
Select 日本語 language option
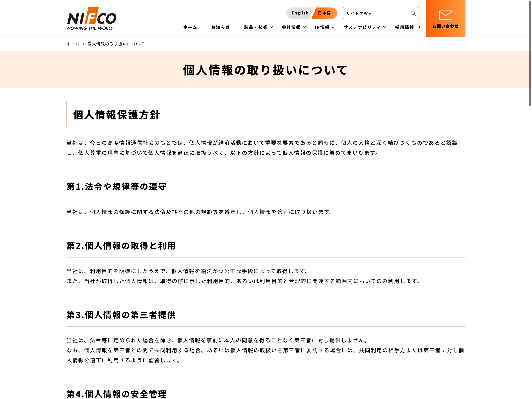coord(324,13)
